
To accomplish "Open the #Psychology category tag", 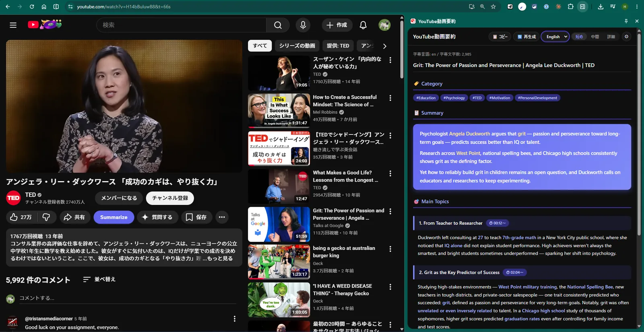I will pos(454,98).
